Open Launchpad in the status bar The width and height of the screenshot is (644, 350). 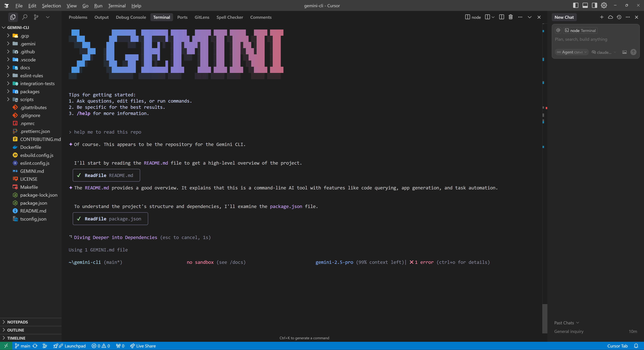tap(69, 346)
